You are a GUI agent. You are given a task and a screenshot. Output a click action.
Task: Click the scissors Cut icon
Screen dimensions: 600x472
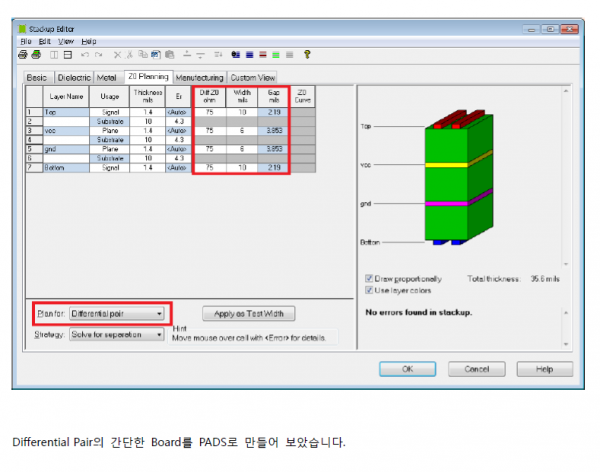[130, 53]
